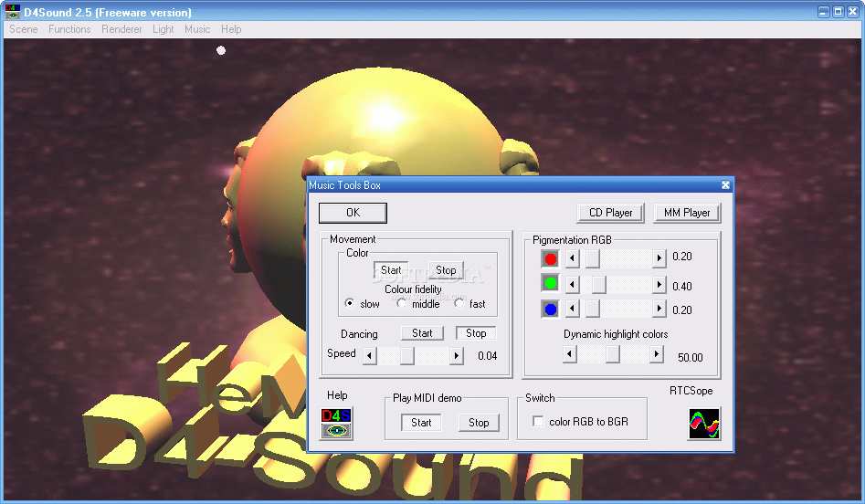
Task: Select middle colour fidelity
Action: [402, 303]
